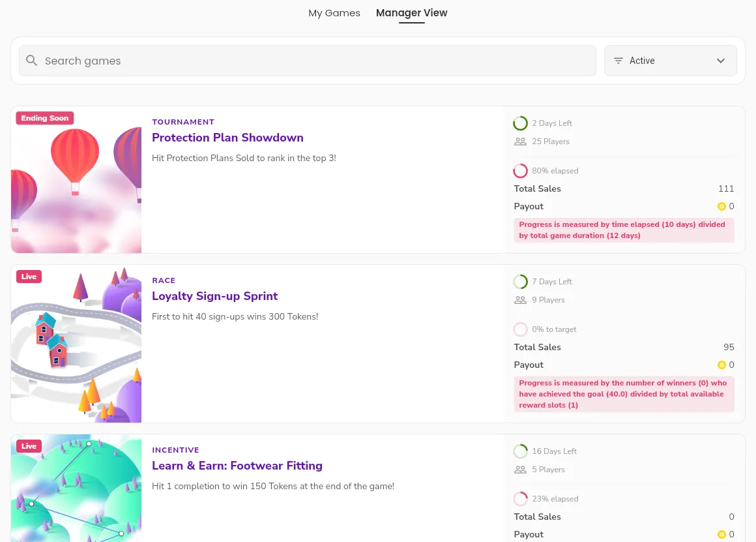Click the 80% elapsed progress ring
Screen dimensions: 756x542
tap(520, 171)
